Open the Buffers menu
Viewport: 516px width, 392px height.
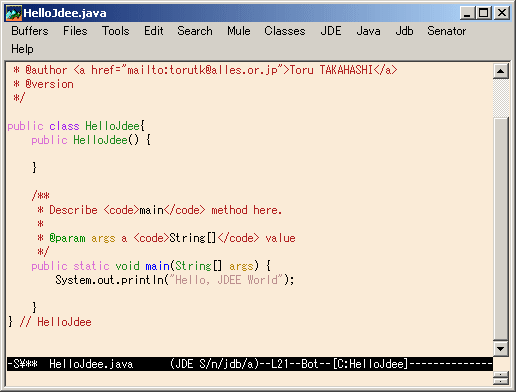[30, 31]
